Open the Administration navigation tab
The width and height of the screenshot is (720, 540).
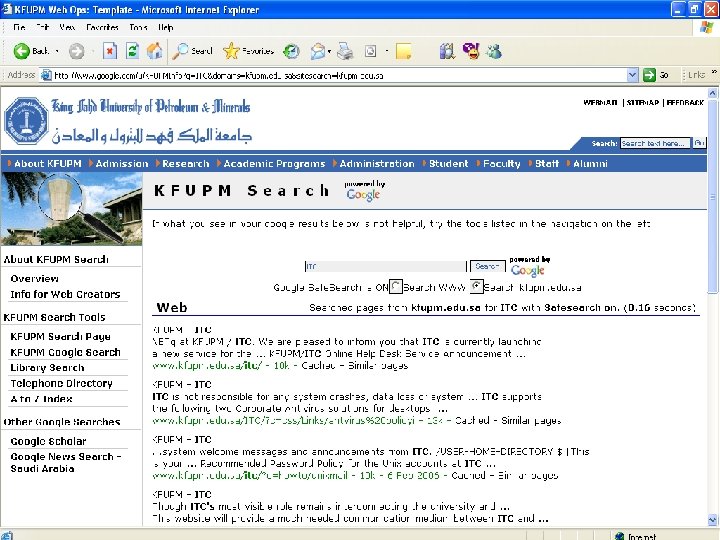pos(377,163)
